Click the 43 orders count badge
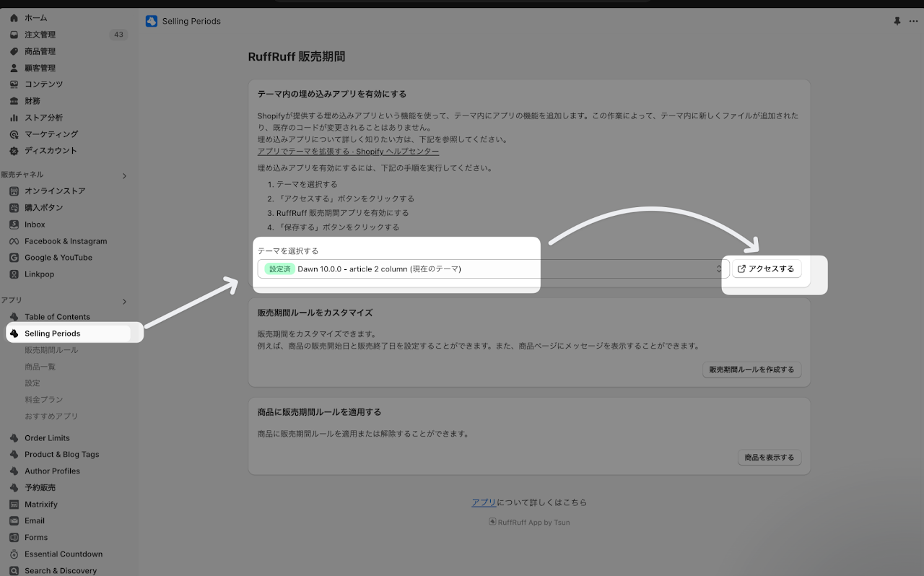The image size is (924, 576). pos(118,35)
